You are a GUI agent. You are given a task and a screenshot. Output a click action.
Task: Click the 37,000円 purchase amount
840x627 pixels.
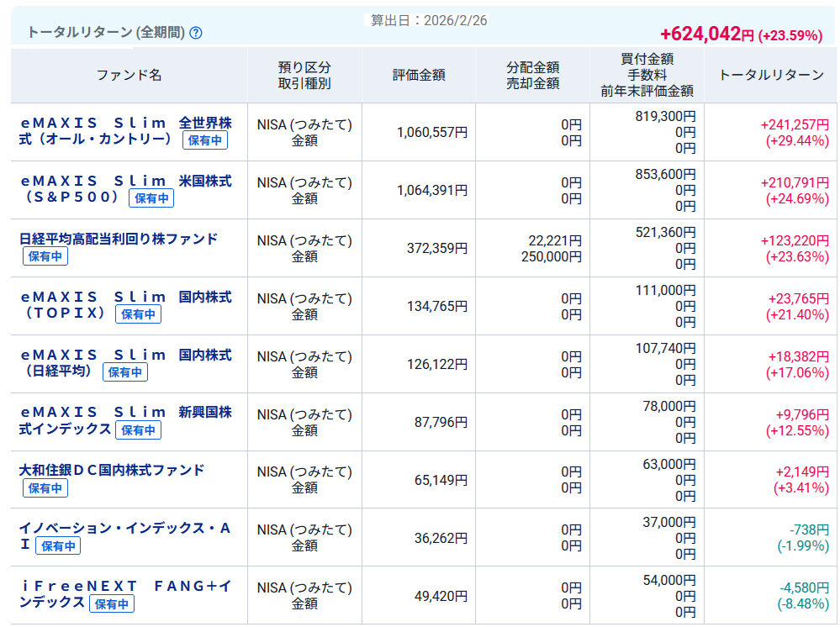click(669, 522)
